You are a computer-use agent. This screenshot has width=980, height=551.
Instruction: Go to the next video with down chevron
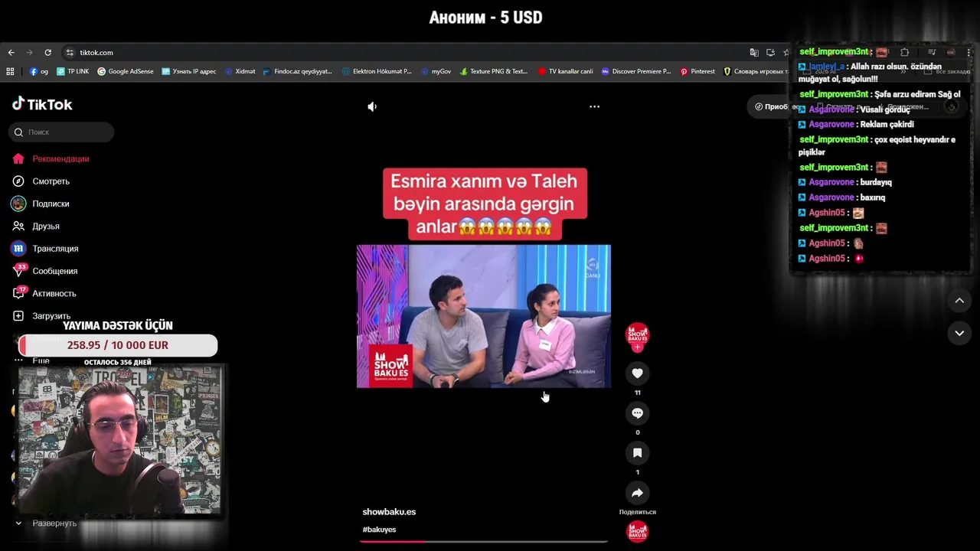click(x=959, y=333)
